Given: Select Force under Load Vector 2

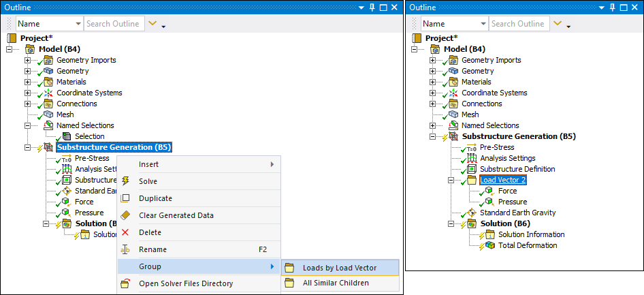Looking at the screenshot, I should coord(507,191).
